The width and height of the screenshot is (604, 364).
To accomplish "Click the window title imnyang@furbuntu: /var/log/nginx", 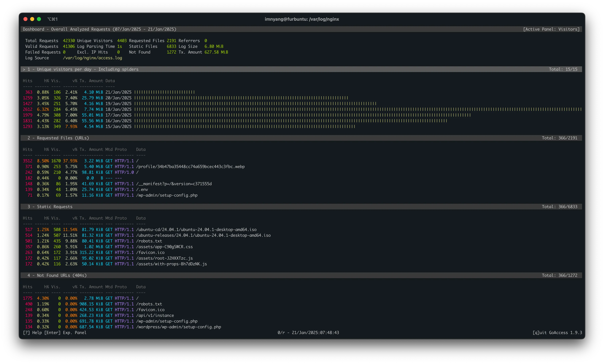I will [x=302, y=19].
